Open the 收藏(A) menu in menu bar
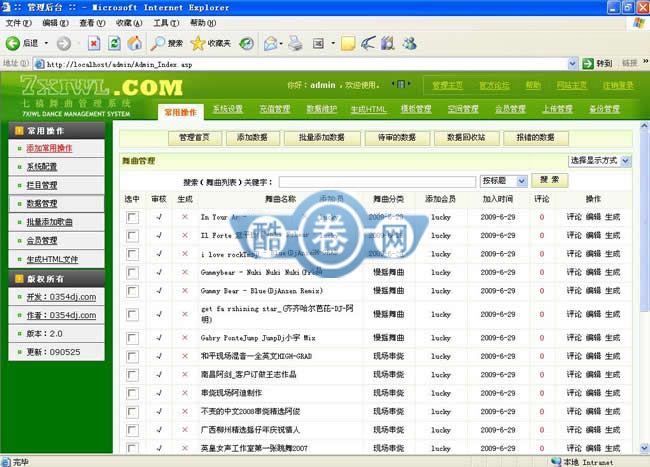This screenshot has width=650, height=467. [x=128, y=22]
